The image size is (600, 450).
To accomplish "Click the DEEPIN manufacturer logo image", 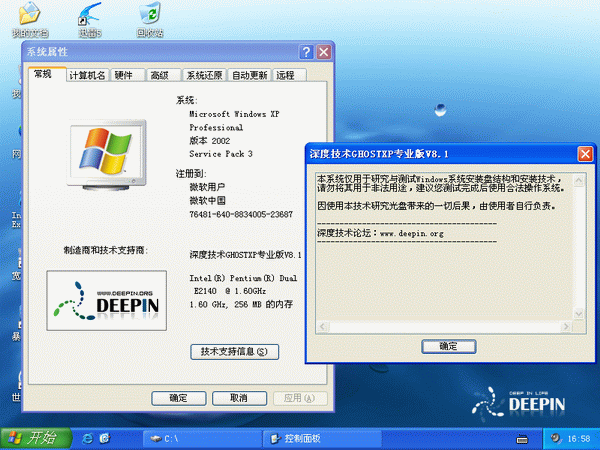I will click(x=106, y=300).
